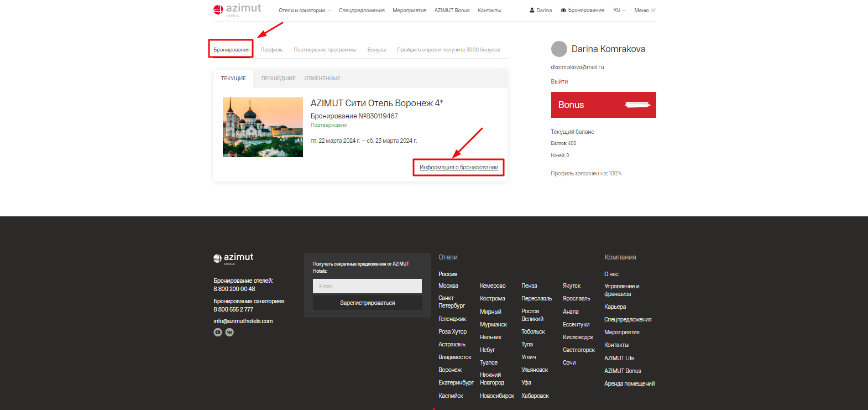Open the Пенза hotels link

(x=529, y=286)
